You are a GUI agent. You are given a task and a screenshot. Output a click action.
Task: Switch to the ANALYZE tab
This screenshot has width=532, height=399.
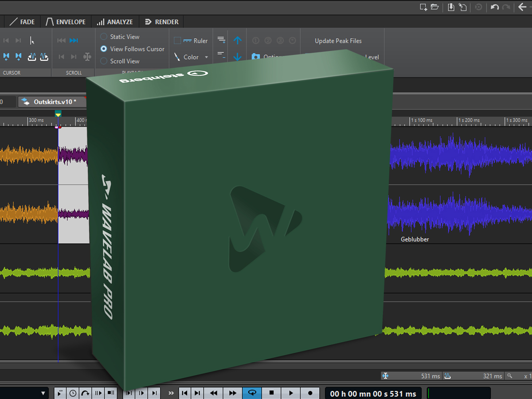point(115,21)
